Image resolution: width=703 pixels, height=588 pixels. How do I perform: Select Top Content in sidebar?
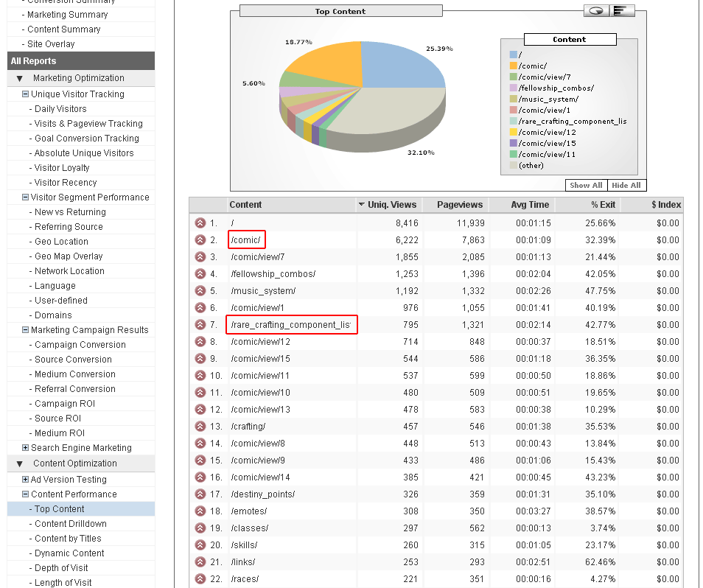tap(59, 509)
